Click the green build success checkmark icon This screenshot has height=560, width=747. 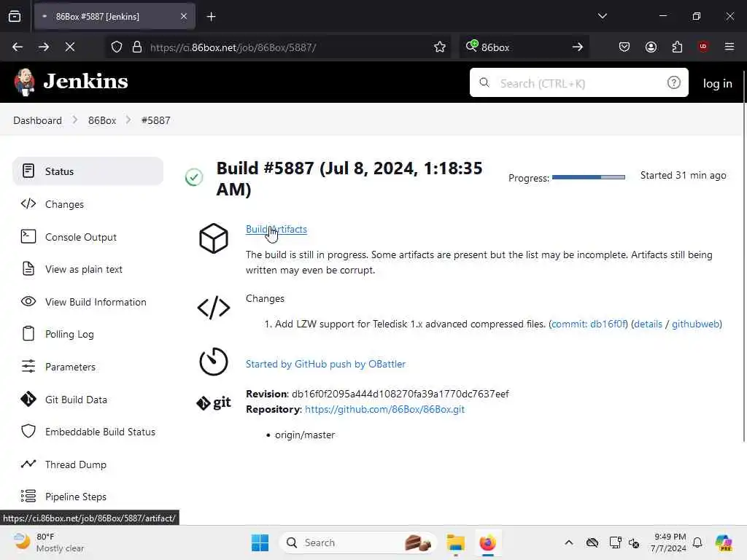(194, 177)
